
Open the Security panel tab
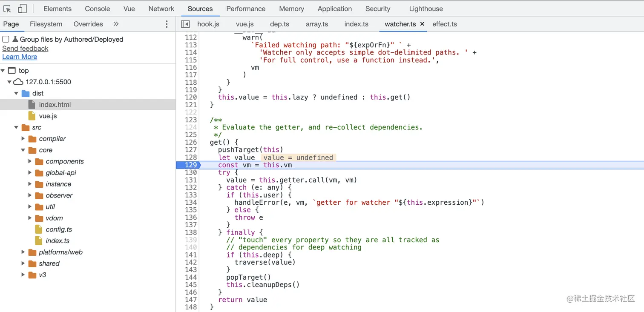378,9
